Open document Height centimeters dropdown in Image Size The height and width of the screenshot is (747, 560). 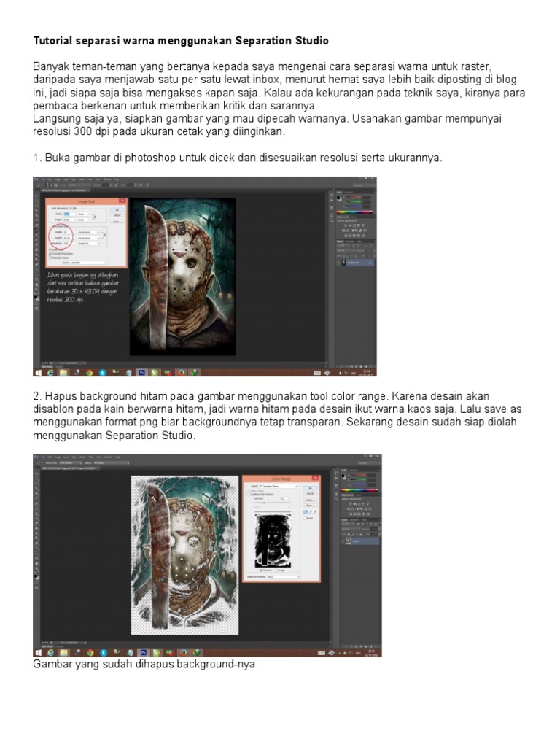[89, 239]
